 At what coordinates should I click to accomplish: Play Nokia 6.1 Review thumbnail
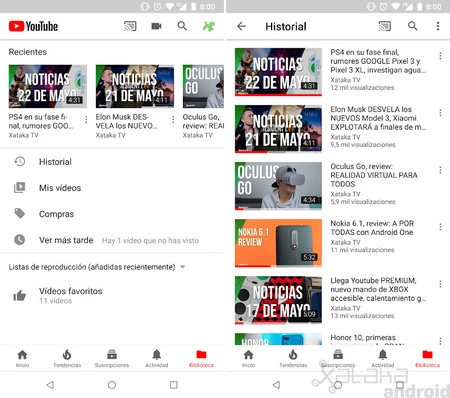278,243
